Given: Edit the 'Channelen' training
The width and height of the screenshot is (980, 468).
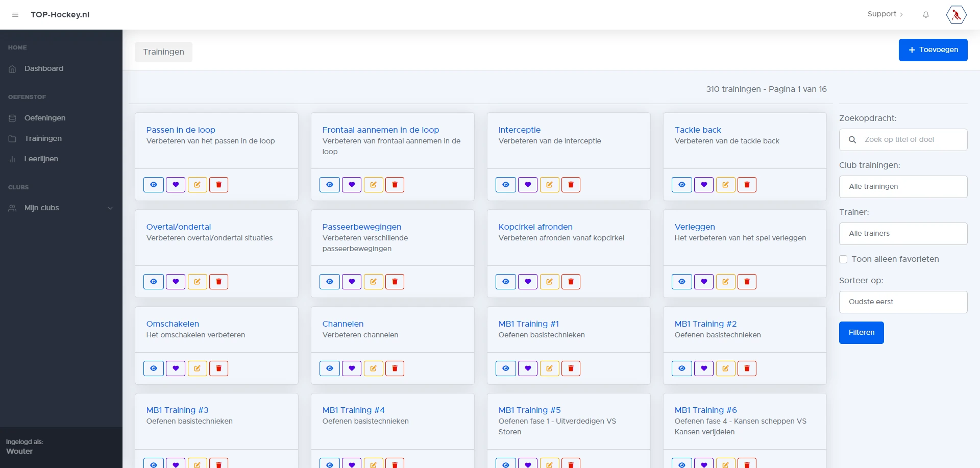Looking at the screenshot, I should pos(373,368).
